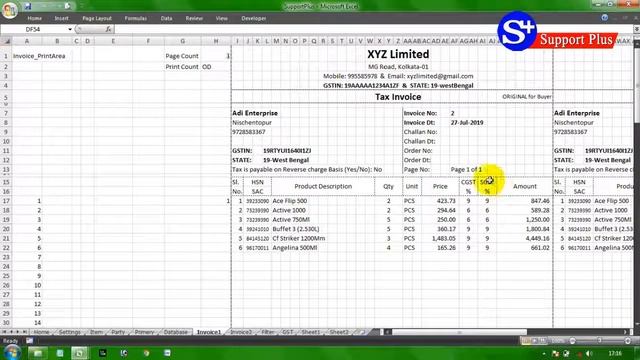Screen dimensions: 640x360
Task: Show hidden tray icons arrow
Action: tap(544, 353)
